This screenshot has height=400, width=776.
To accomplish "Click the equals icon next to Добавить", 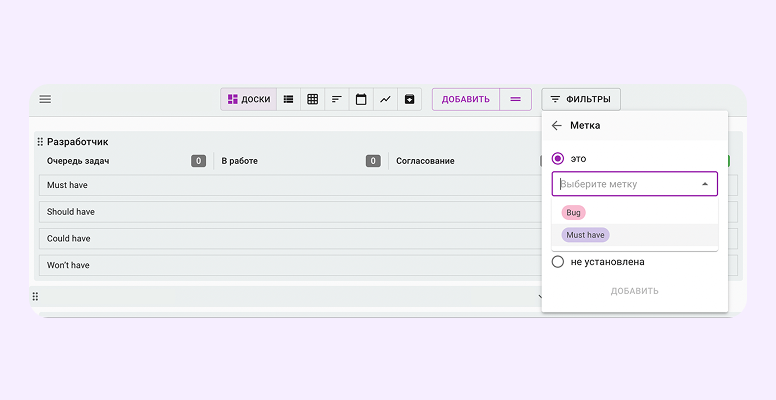I will tap(515, 99).
